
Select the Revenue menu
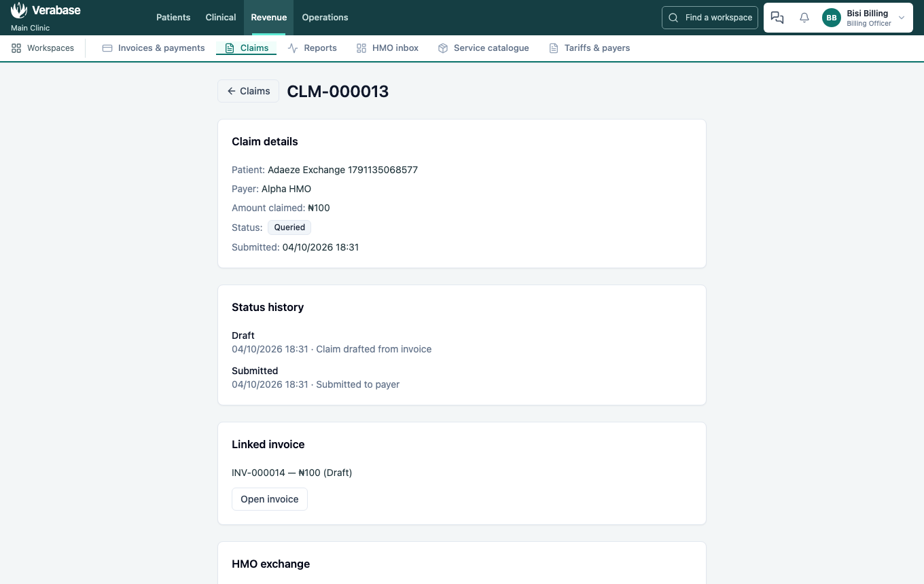(269, 18)
